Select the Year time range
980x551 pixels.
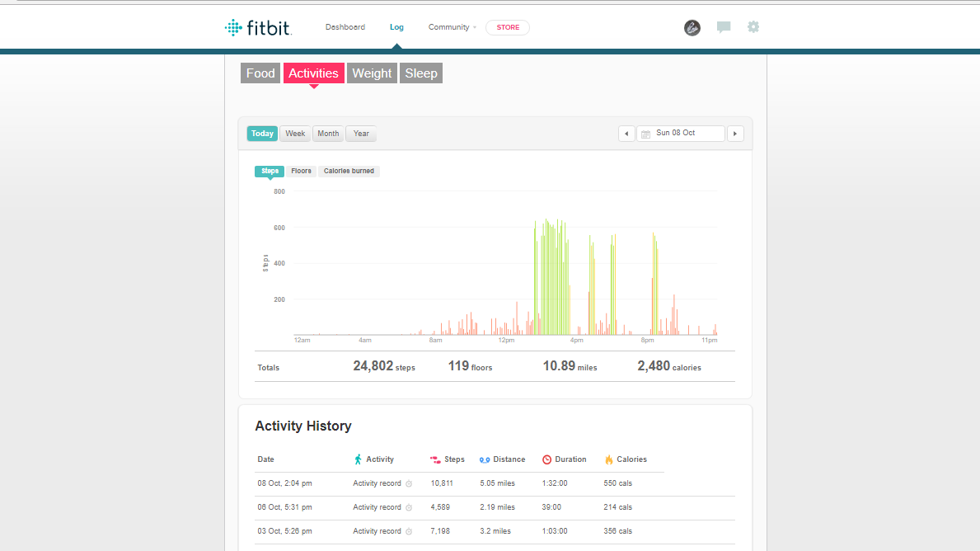[361, 134]
